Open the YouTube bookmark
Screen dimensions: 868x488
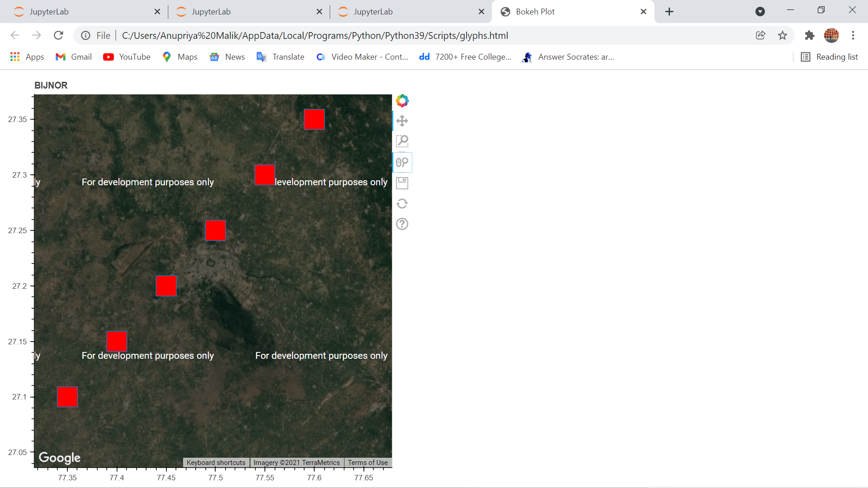127,57
